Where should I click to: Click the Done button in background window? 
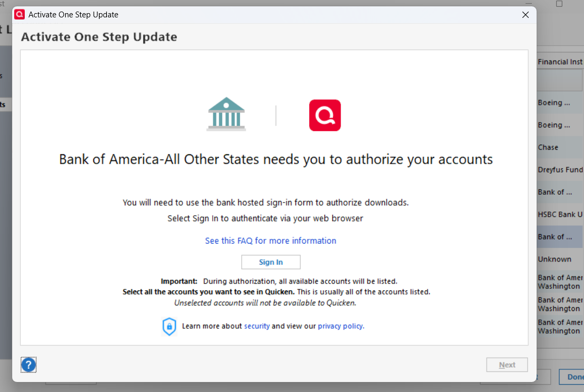(x=572, y=377)
